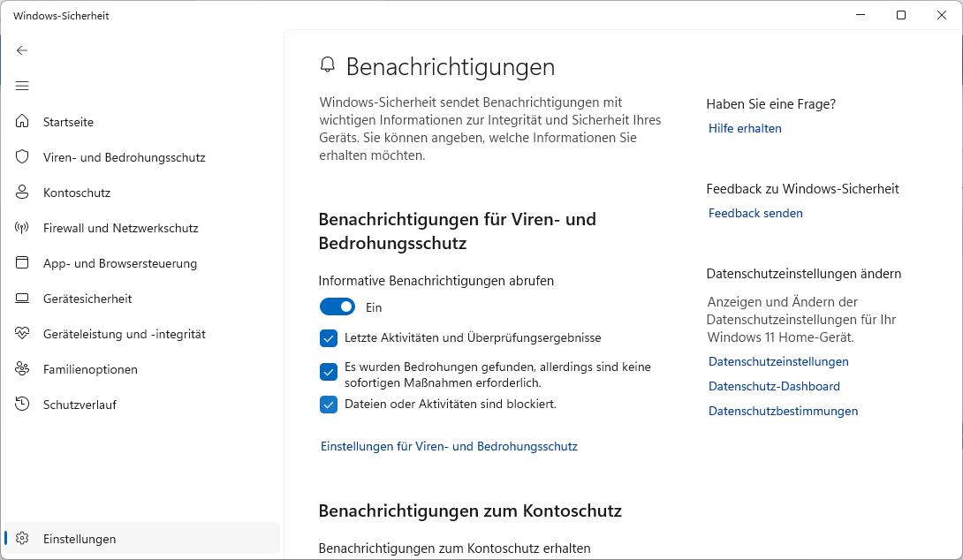The width and height of the screenshot is (963, 560).
Task: Click text Datenschutzeinstellungen ändern
Action: [803, 273]
